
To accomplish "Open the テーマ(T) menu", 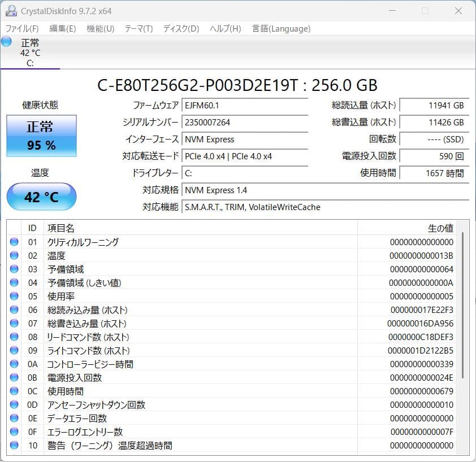I will [x=139, y=28].
